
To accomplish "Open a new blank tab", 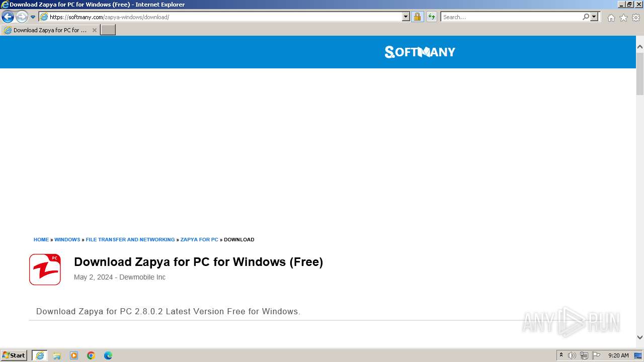I will point(108,30).
